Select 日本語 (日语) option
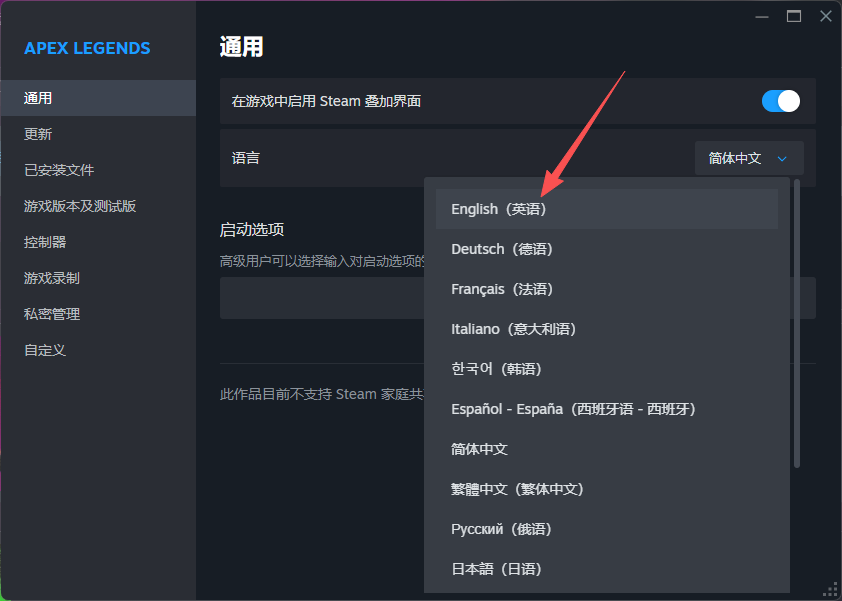 tap(607, 569)
